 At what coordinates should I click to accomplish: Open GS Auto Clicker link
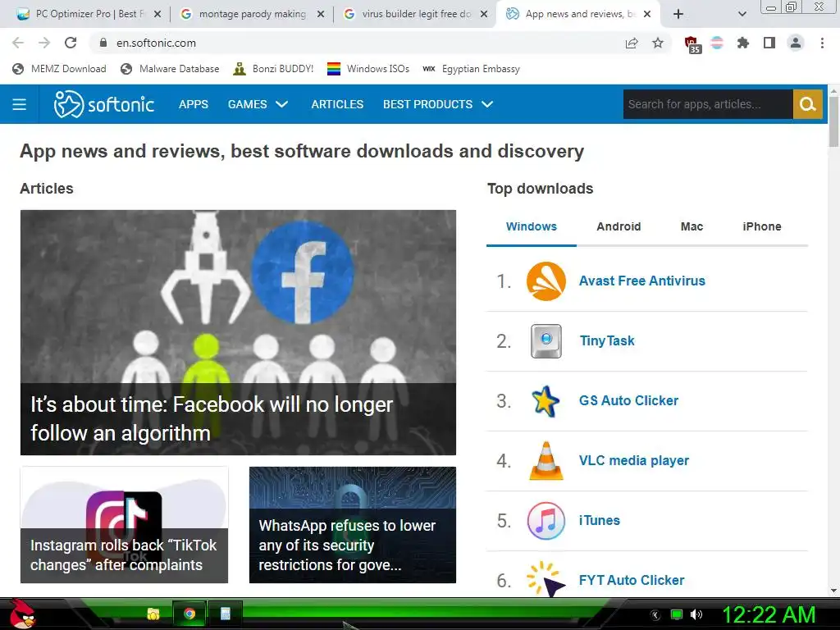pos(628,400)
